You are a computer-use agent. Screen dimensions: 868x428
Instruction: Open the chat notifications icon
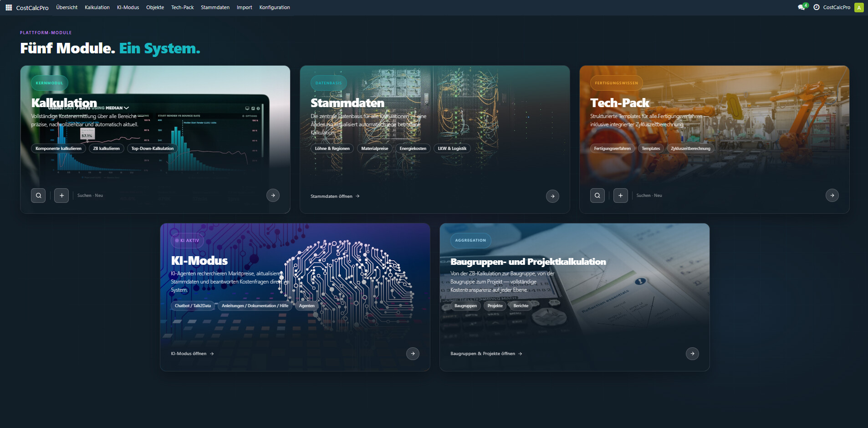802,7
